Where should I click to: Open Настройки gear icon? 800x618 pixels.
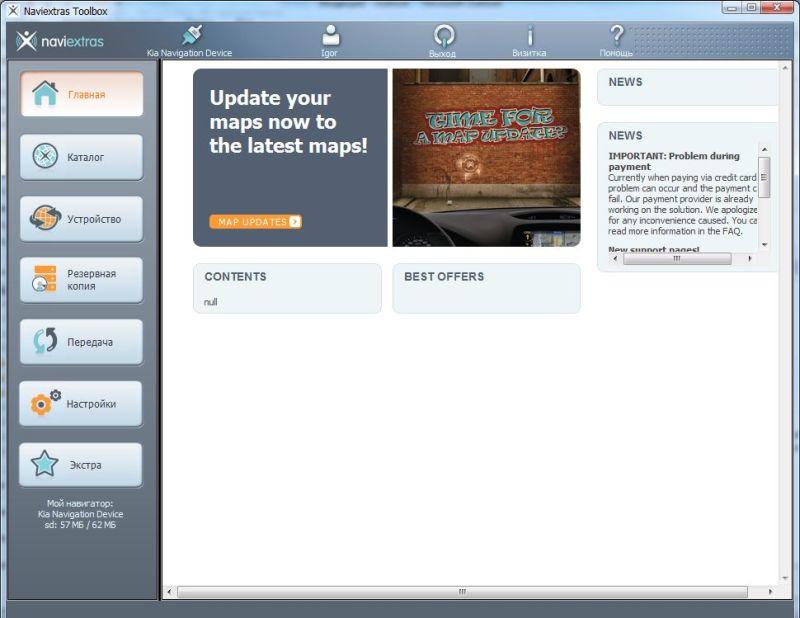click(45, 403)
